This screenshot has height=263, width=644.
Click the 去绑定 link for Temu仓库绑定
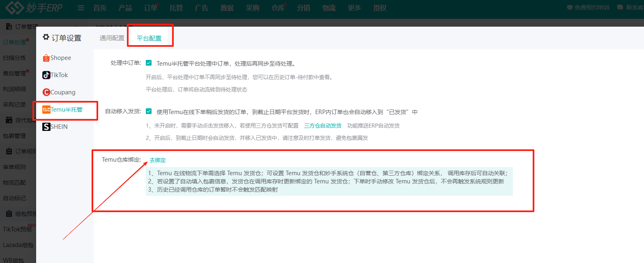pyautogui.click(x=158, y=160)
